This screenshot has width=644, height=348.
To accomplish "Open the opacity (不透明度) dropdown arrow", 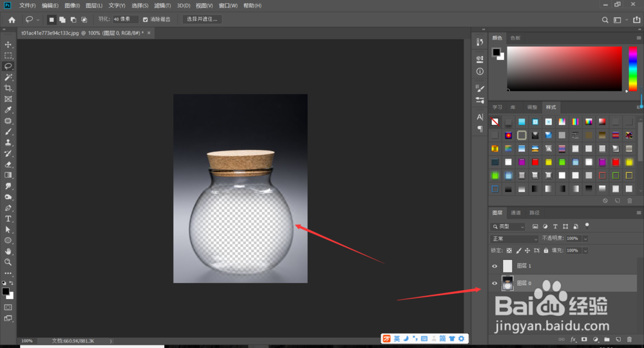I will click(x=585, y=239).
